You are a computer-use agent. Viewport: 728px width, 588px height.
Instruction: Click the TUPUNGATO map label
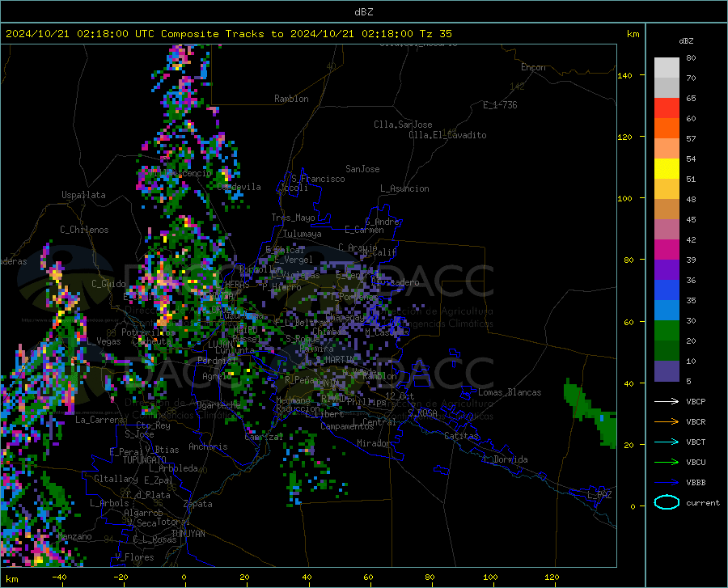point(145,460)
